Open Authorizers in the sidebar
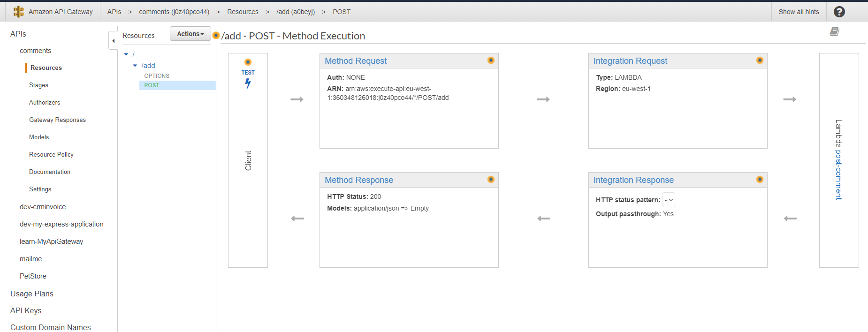The height and width of the screenshot is (332, 868). click(45, 103)
